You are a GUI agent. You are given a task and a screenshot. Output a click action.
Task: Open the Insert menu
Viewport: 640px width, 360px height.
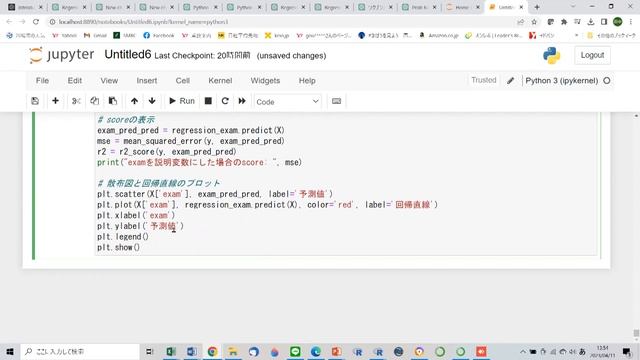coord(147,81)
